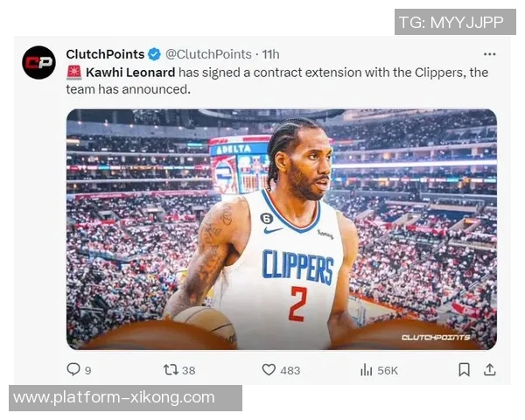This screenshot has height=420, width=525.
Task: Open the ClutchPoints profile avatar
Action: 38,63
